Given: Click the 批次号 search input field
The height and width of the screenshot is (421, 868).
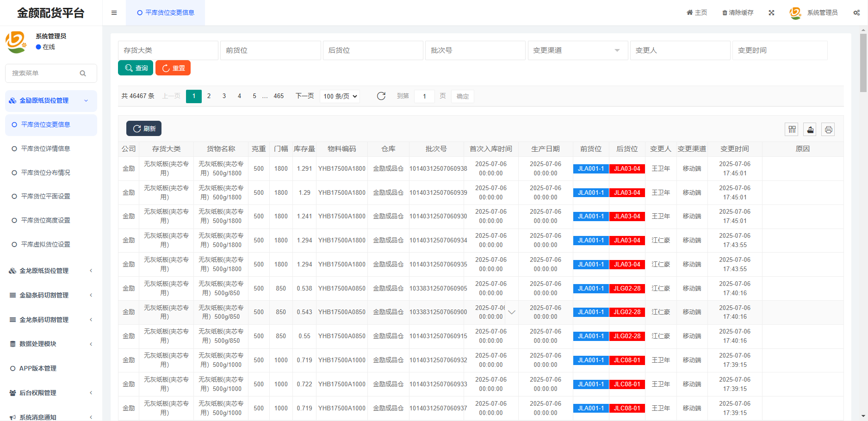Looking at the screenshot, I should coord(475,50).
